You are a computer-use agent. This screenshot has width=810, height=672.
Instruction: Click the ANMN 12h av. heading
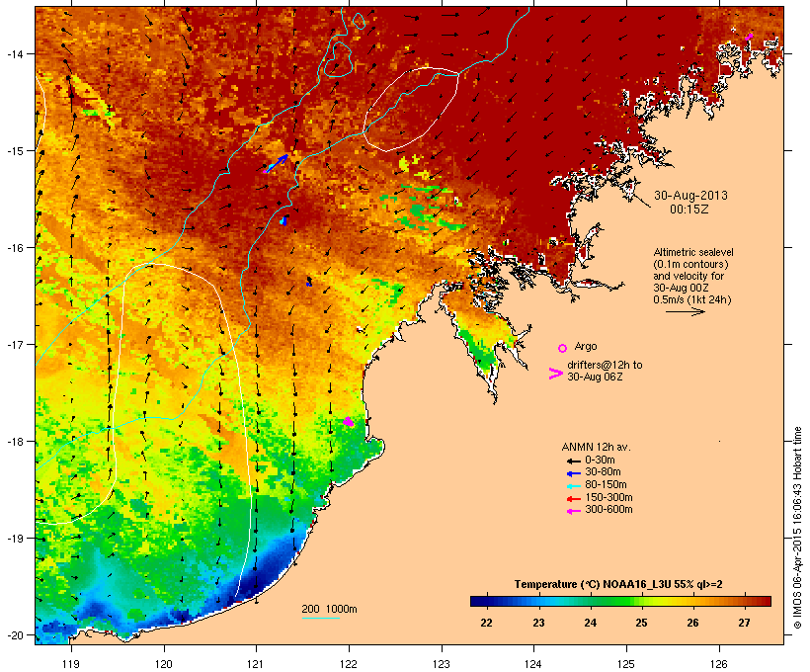pyautogui.click(x=596, y=447)
